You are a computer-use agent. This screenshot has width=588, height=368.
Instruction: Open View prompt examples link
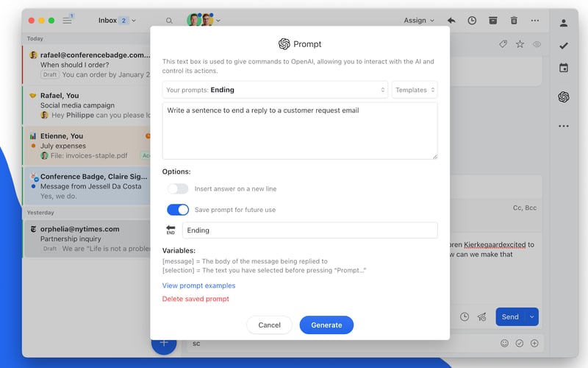(198, 286)
